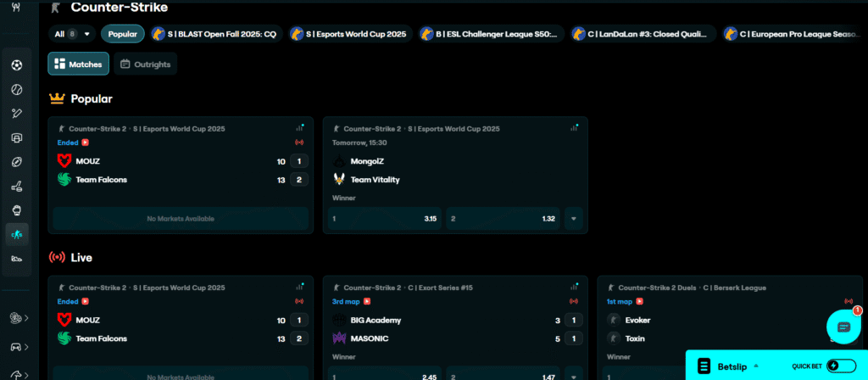Click Evoker in the Berserk League card
This screenshot has height=380, width=868.
pos(637,320)
